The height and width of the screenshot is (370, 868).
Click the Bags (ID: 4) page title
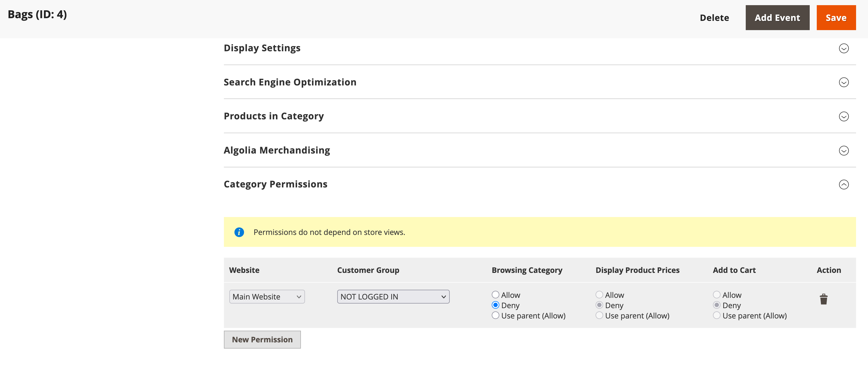(x=37, y=14)
